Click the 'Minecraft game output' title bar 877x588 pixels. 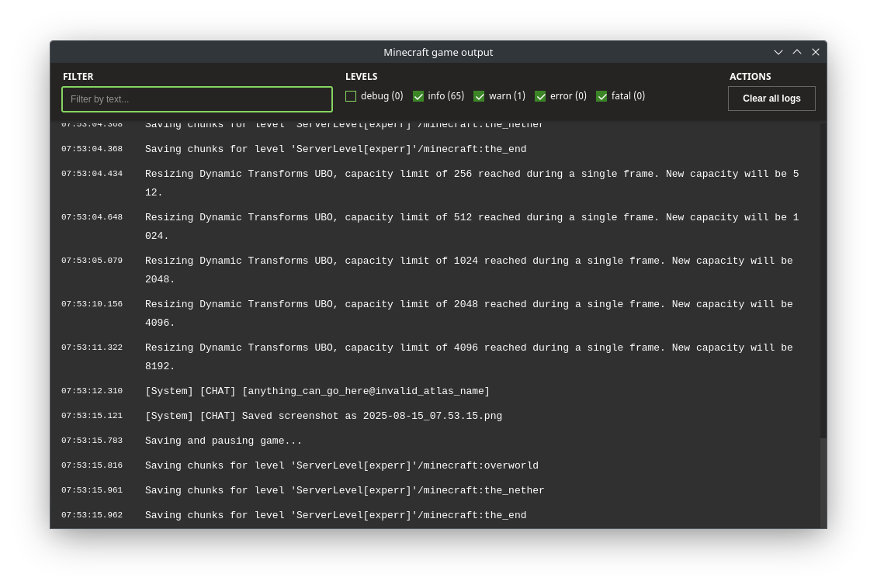(438, 52)
